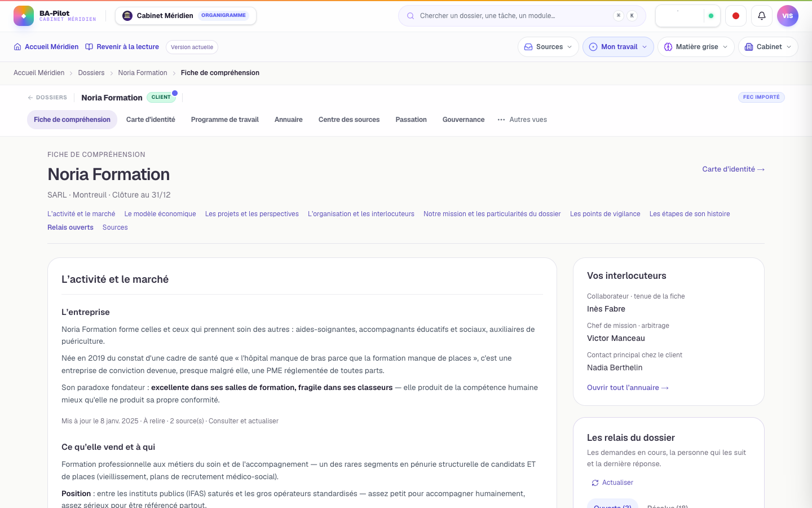Click 'SARL · Montreuil · Clôture au 31/12' subtitle
The height and width of the screenshot is (508, 812).
click(109, 195)
